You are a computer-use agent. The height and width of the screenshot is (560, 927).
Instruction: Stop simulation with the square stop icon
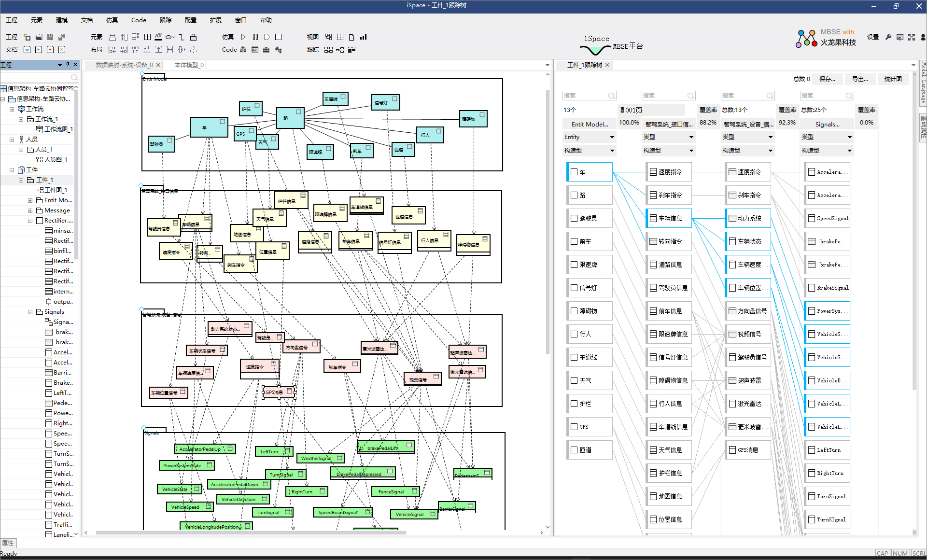(279, 37)
